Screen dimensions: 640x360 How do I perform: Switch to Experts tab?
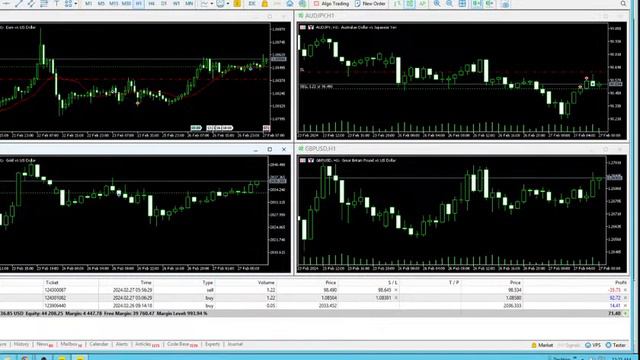(212, 344)
